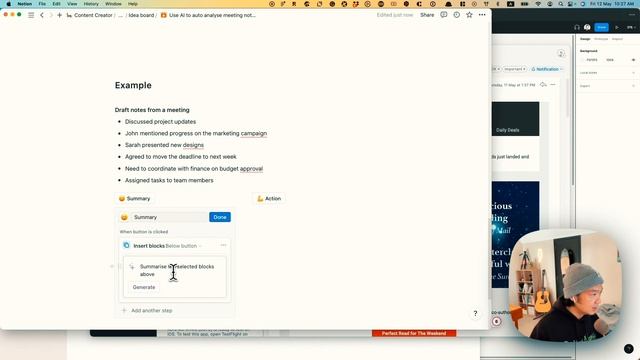Click 'Need to coordinate with finance' bullet

click(x=194, y=169)
